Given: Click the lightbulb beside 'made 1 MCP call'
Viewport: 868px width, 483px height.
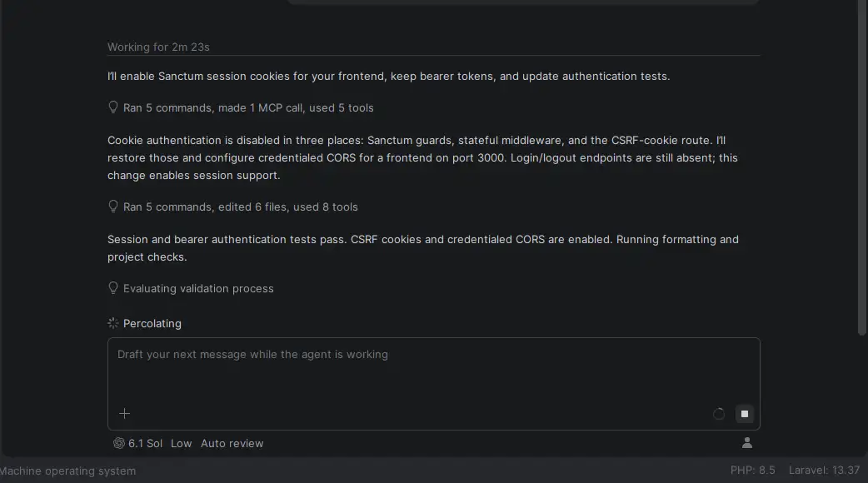Looking at the screenshot, I should [113, 107].
